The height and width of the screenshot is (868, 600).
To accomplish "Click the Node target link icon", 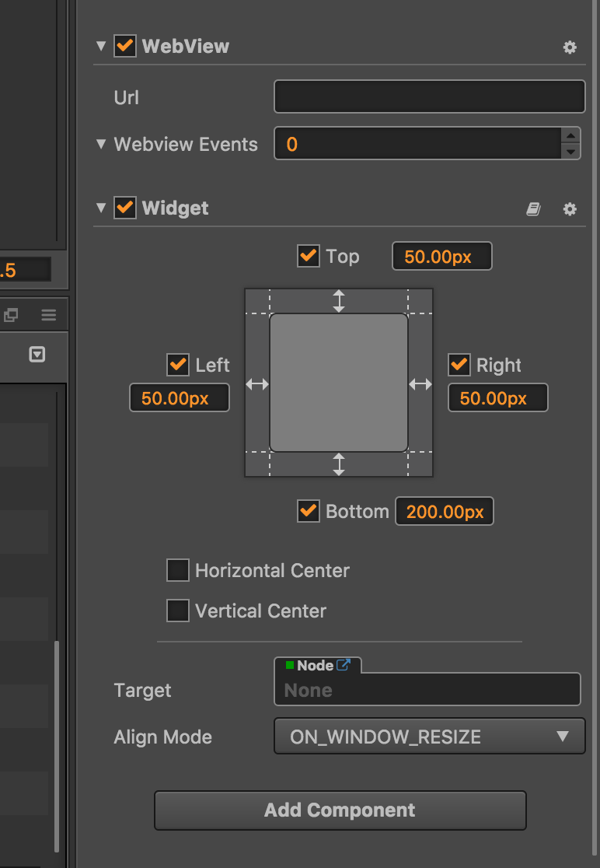I will (x=343, y=665).
